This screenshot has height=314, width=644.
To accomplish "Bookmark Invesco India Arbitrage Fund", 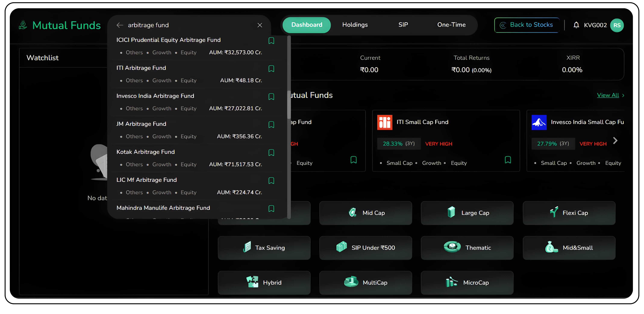I will pos(271,97).
